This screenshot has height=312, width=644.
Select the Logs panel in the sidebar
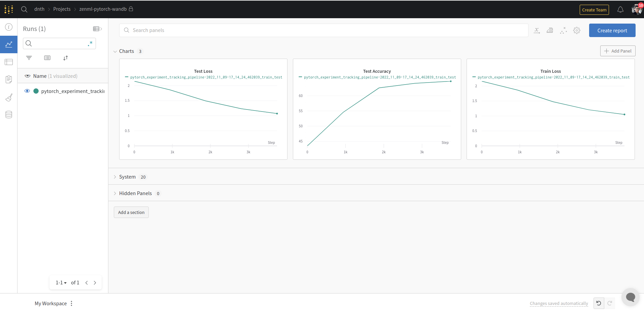[x=9, y=80]
